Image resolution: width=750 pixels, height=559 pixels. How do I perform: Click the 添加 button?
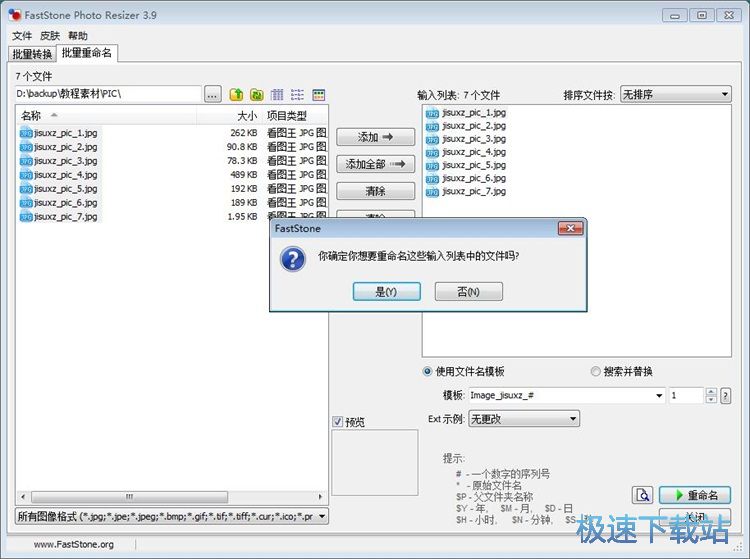tap(375, 137)
